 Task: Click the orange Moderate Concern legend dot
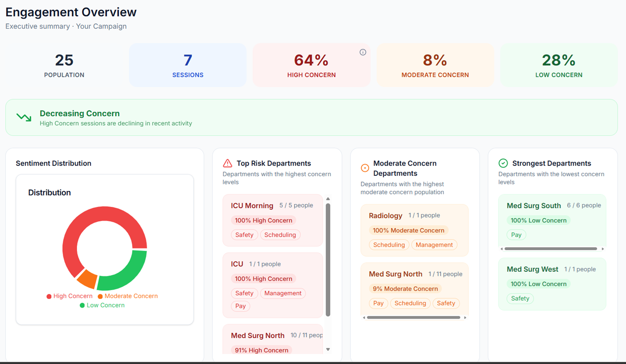tap(100, 296)
